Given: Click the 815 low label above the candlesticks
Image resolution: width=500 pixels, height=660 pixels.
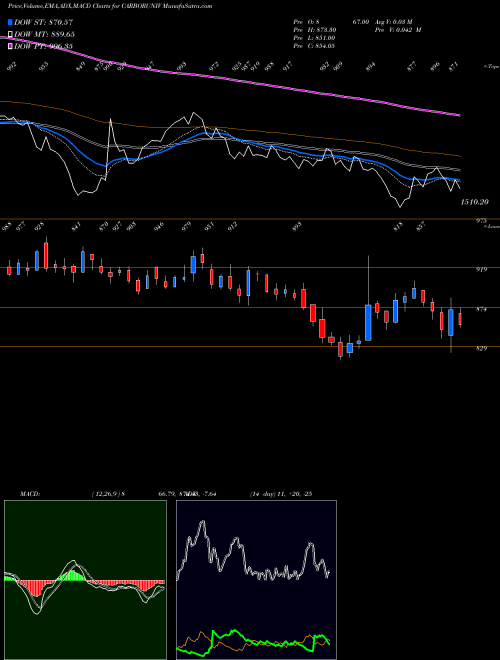Looking at the screenshot, I should (x=398, y=226).
